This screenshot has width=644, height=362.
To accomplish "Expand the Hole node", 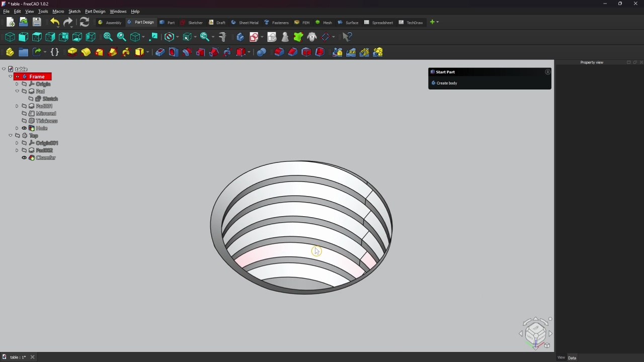I will (17, 128).
